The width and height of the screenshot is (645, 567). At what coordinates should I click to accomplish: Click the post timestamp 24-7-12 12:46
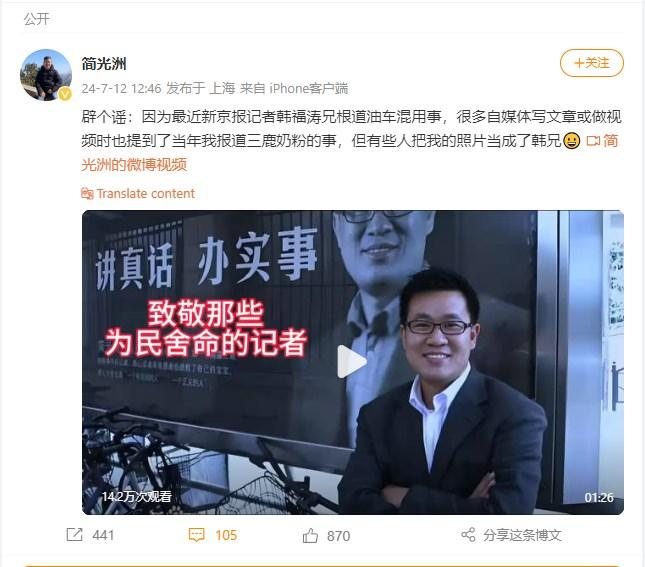(x=121, y=88)
